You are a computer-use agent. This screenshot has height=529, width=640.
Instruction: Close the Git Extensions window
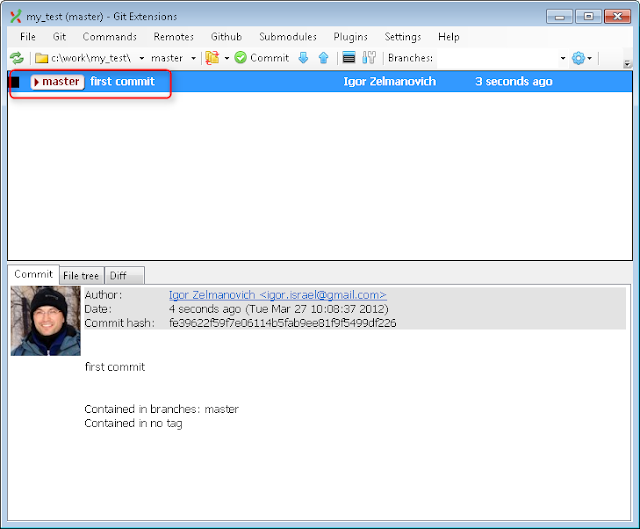click(618, 16)
